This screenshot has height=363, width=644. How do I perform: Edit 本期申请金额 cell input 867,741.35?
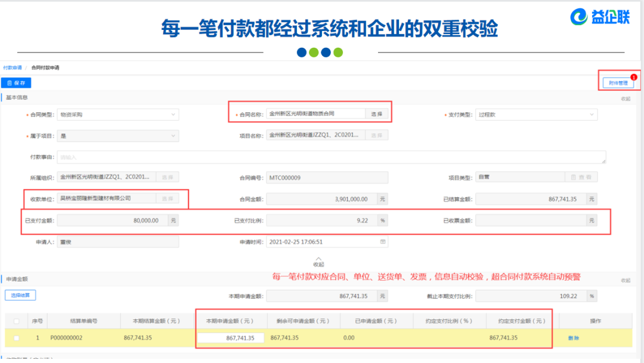point(230,338)
